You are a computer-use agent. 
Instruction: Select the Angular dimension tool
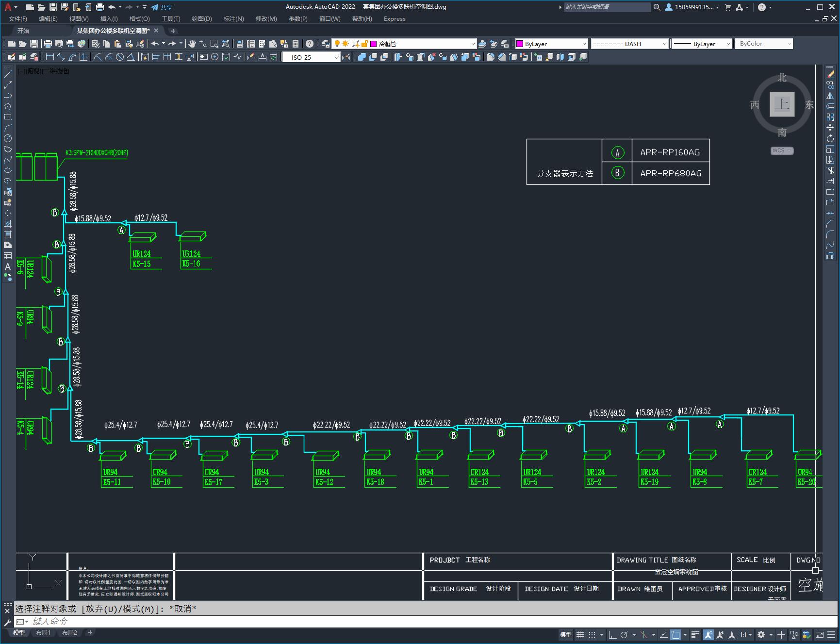click(x=131, y=57)
